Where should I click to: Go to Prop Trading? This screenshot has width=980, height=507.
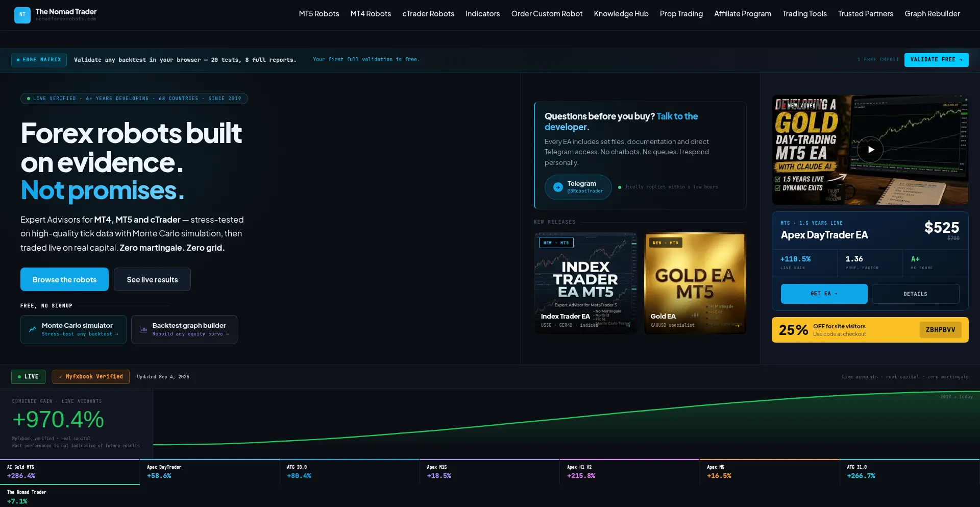(681, 14)
